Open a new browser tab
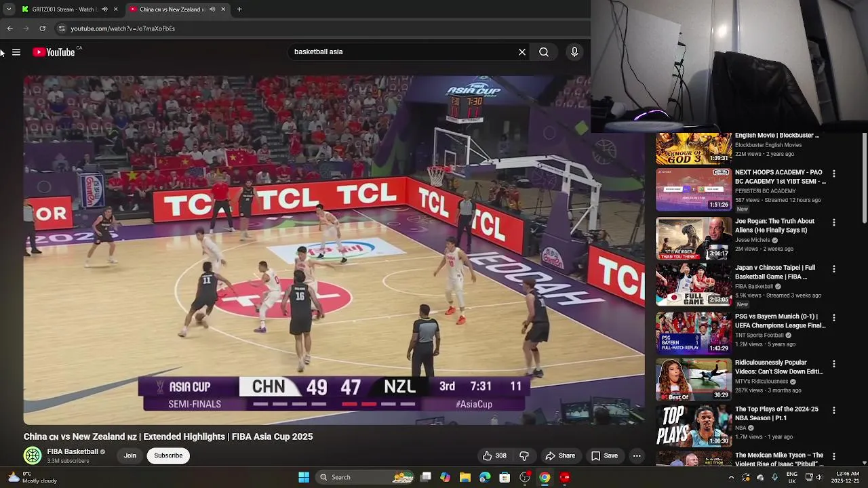Screen dimensions: 868x488 (x=239, y=9)
